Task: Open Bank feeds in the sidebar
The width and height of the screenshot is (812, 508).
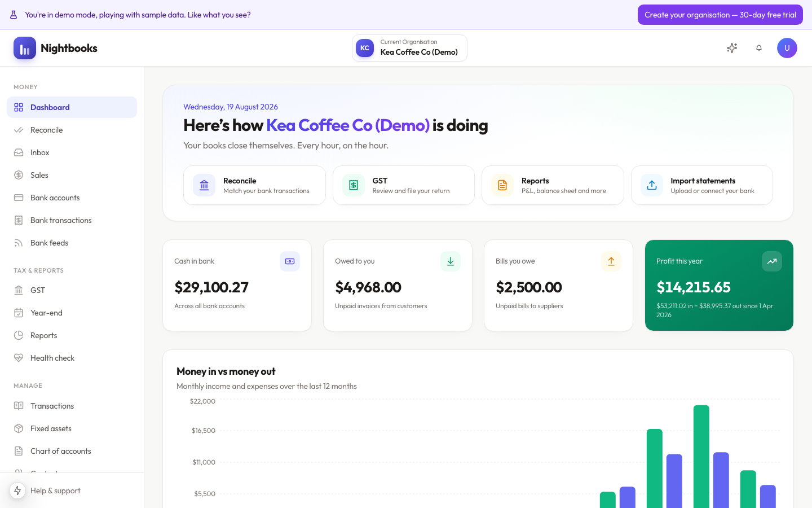Action: tap(72, 243)
